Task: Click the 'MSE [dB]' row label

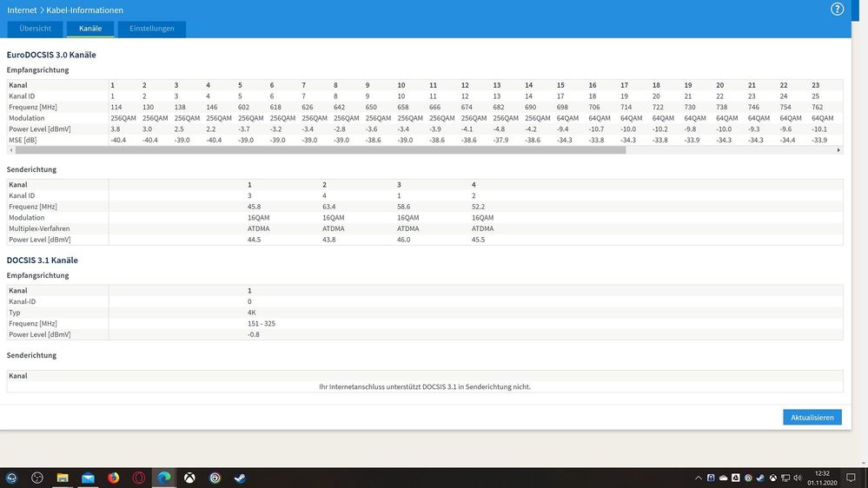Action: [23, 140]
